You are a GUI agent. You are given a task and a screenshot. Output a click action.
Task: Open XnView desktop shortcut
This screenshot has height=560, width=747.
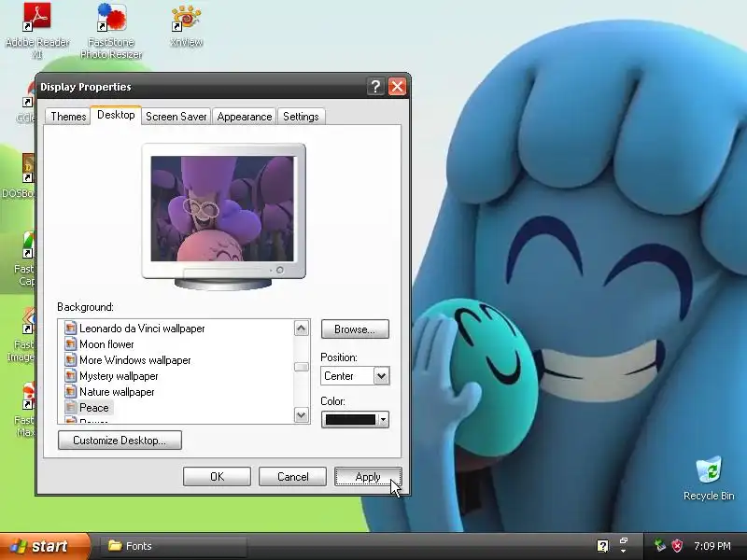click(x=186, y=26)
